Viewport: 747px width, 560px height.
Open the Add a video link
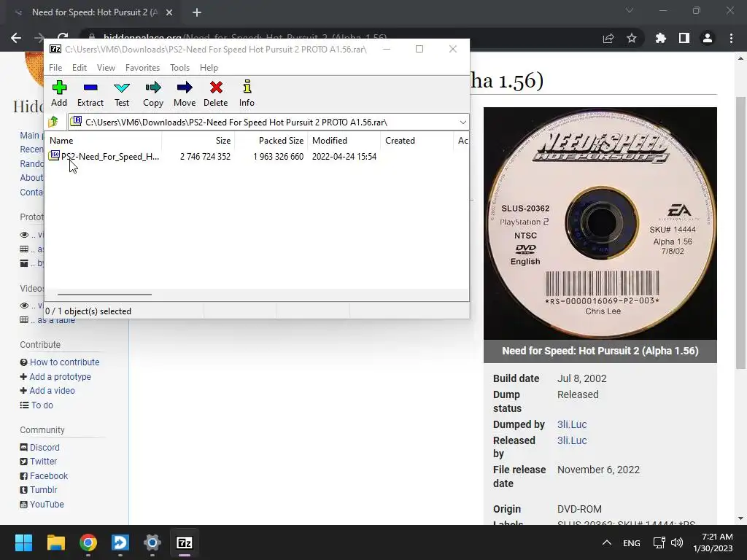pyautogui.click(x=52, y=391)
